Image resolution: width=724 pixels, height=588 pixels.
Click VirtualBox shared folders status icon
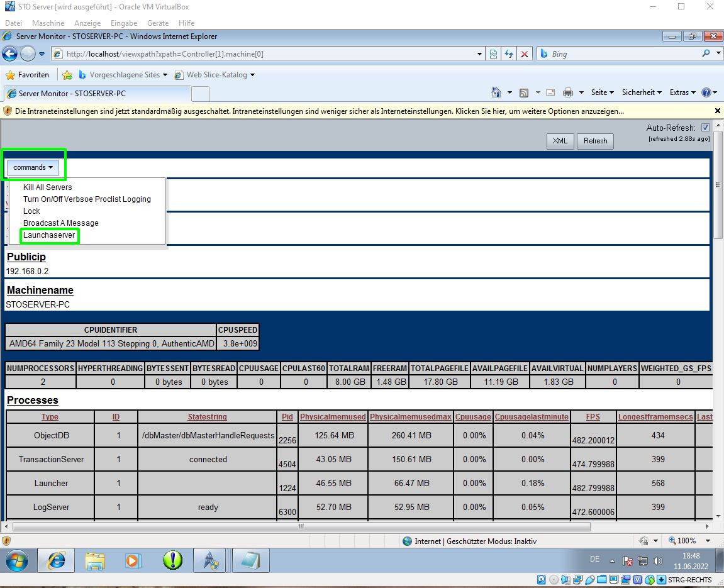pos(601,580)
